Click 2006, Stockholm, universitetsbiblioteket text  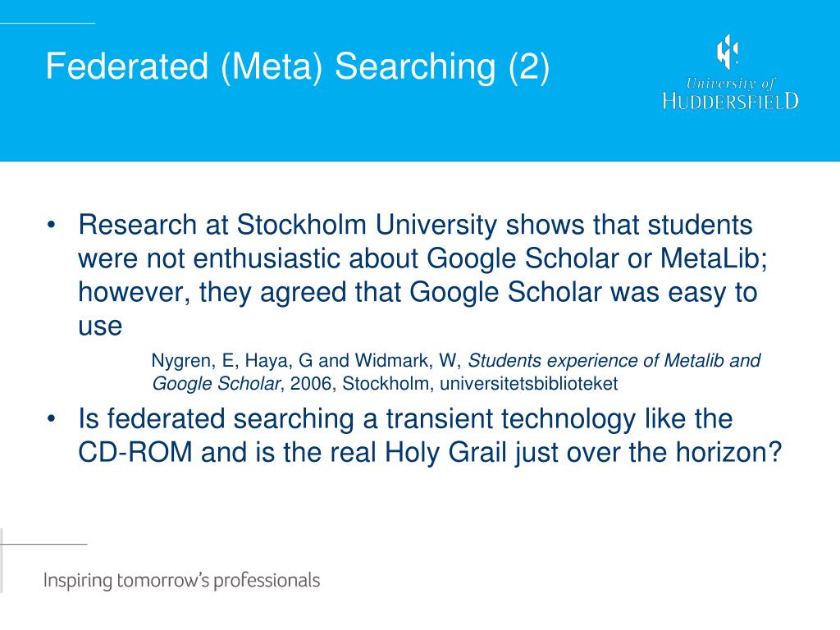pyautogui.click(x=454, y=384)
